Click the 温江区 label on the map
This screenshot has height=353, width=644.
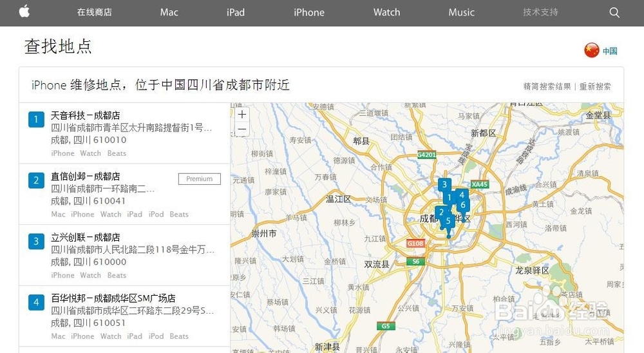(339, 199)
